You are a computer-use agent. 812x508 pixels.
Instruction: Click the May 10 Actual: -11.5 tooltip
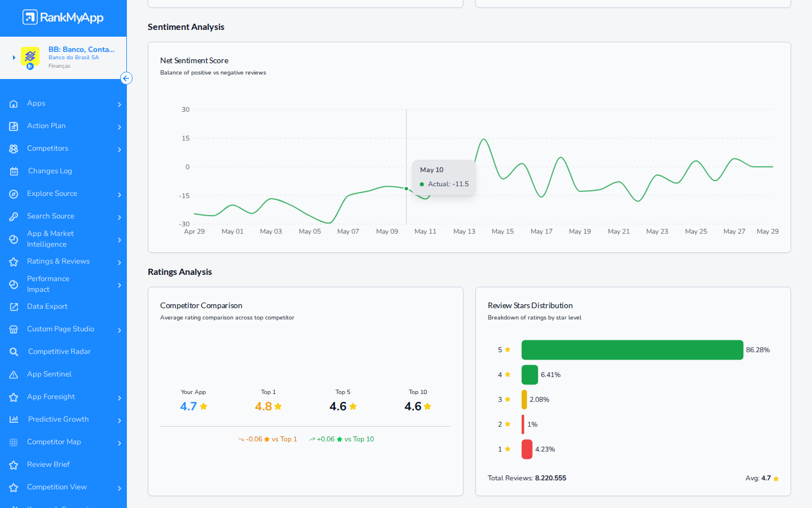444,177
